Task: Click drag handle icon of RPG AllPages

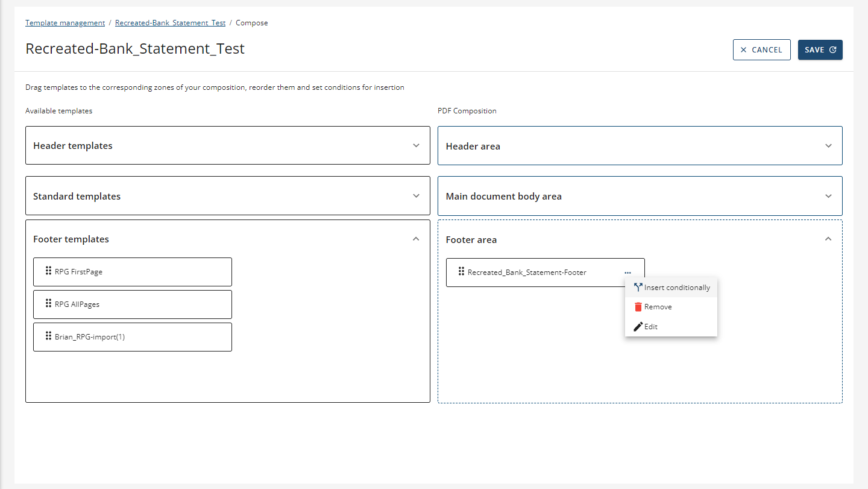Action: (x=48, y=303)
